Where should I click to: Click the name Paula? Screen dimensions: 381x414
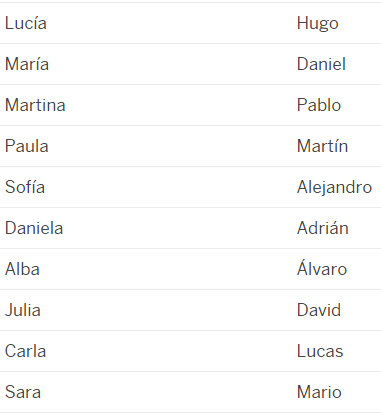tap(27, 146)
